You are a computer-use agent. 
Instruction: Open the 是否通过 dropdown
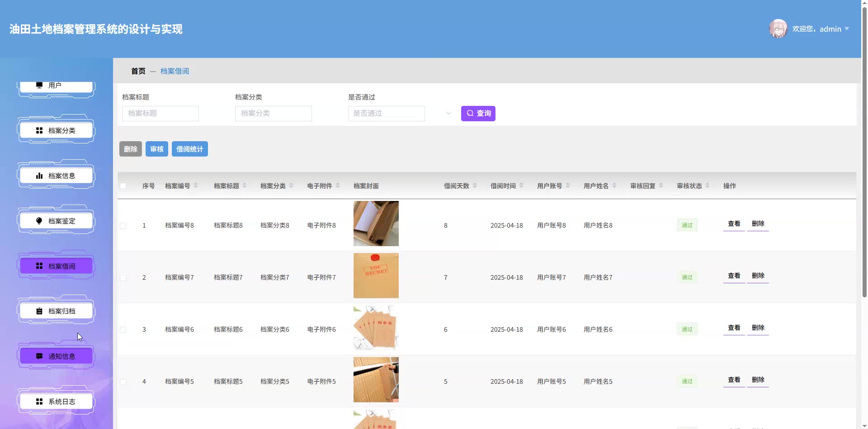[387, 114]
